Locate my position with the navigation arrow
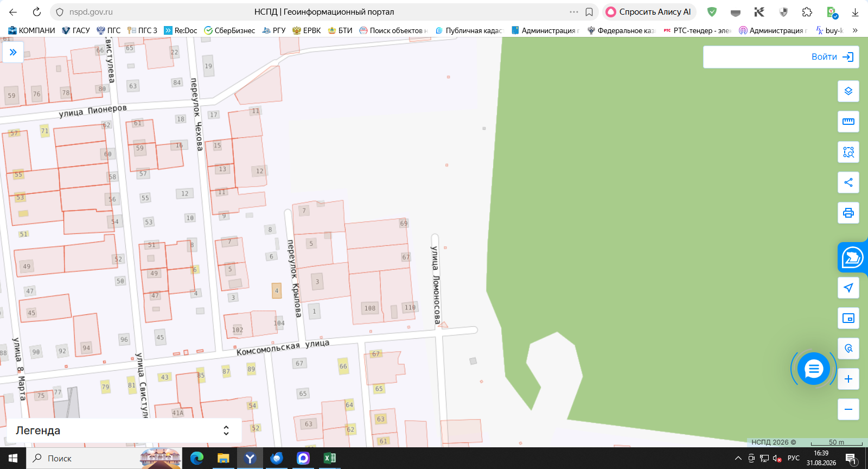 click(x=848, y=288)
